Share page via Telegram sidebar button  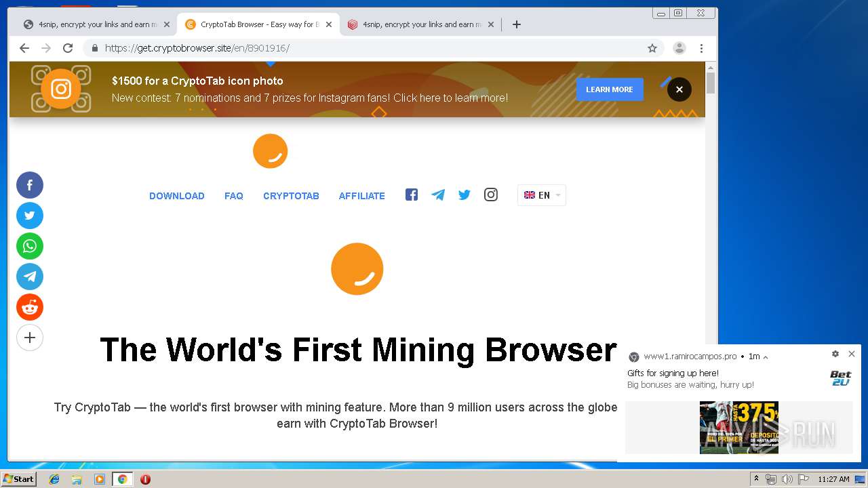30,277
